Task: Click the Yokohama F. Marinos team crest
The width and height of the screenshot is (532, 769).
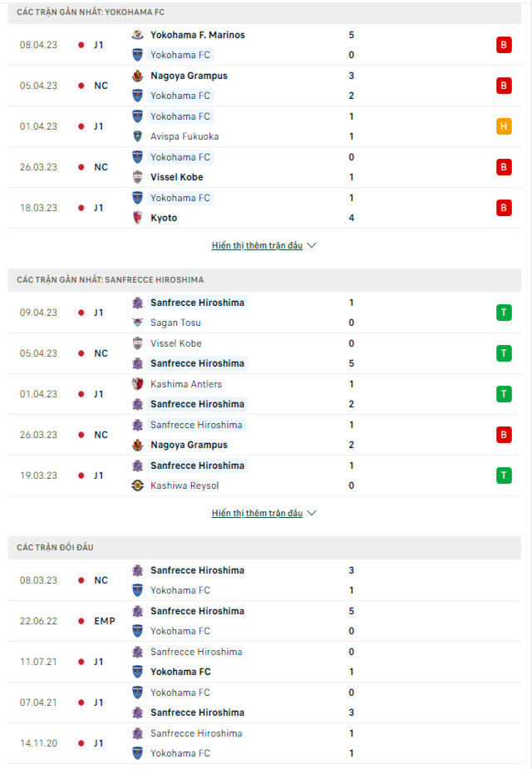Action: coord(138,35)
